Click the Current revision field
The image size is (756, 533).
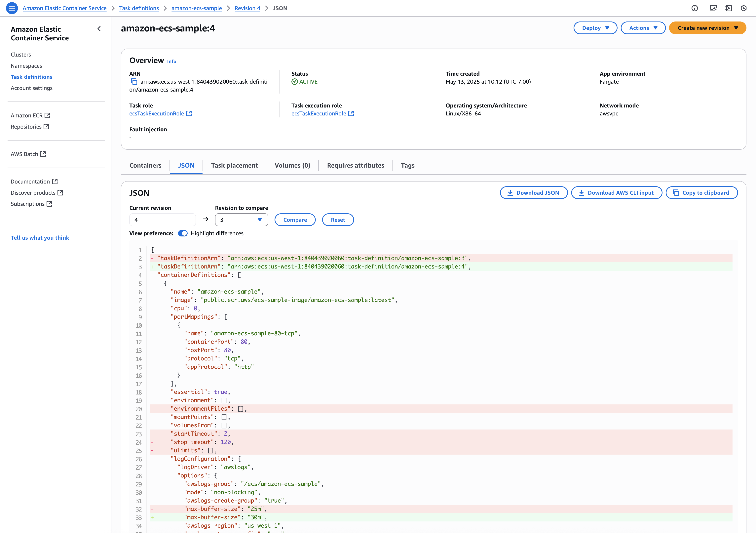click(163, 220)
